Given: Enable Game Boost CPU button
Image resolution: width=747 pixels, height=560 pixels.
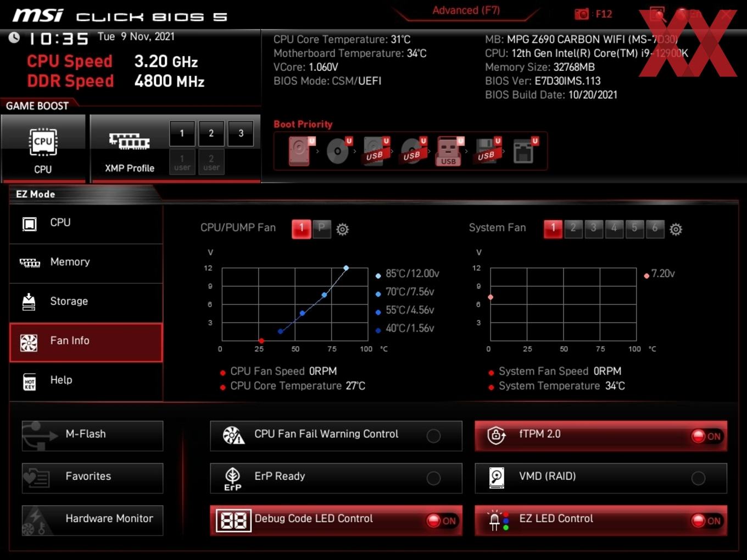Looking at the screenshot, I should 43,148.
